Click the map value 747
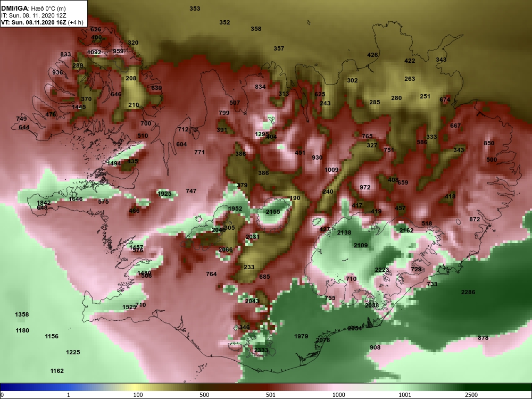 (x=191, y=191)
